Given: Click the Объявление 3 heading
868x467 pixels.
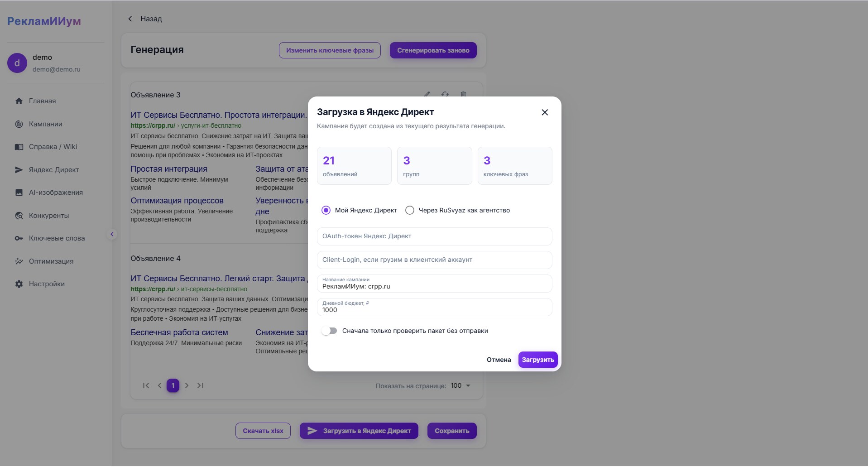Looking at the screenshot, I should pyautogui.click(x=156, y=95).
